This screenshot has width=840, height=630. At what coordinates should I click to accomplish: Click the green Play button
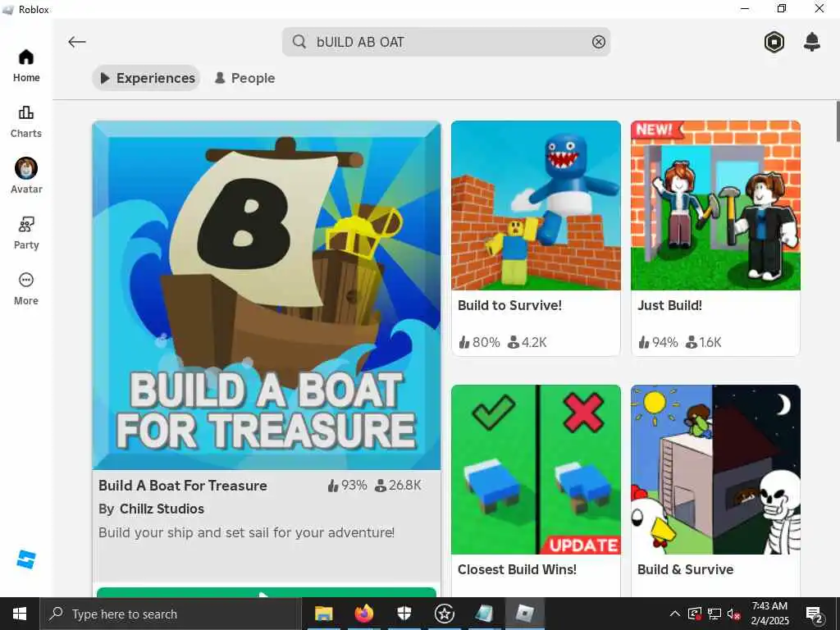tap(267, 592)
